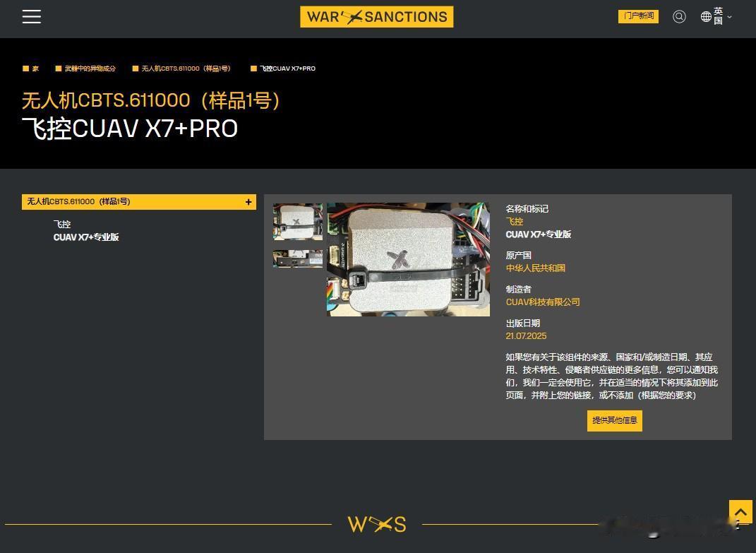
Task: Click the 制造者 label
Action: click(518, 289)
